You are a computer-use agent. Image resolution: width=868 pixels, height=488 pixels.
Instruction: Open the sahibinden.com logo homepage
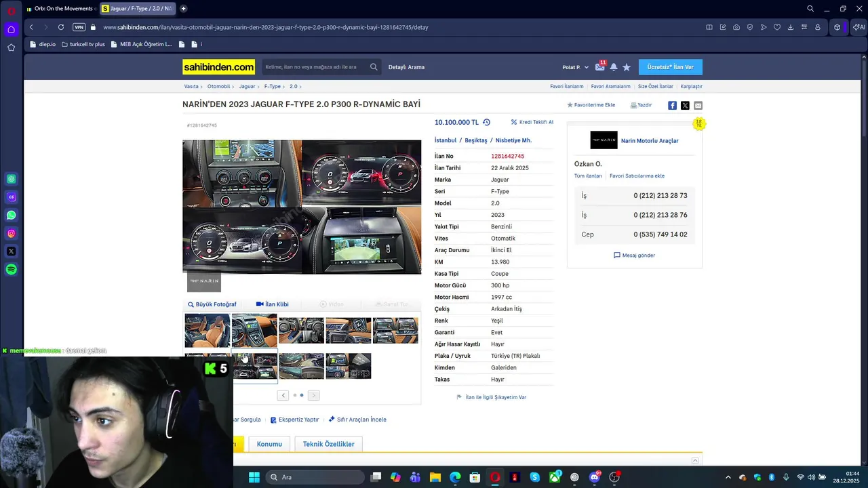[x=218, y=67]
